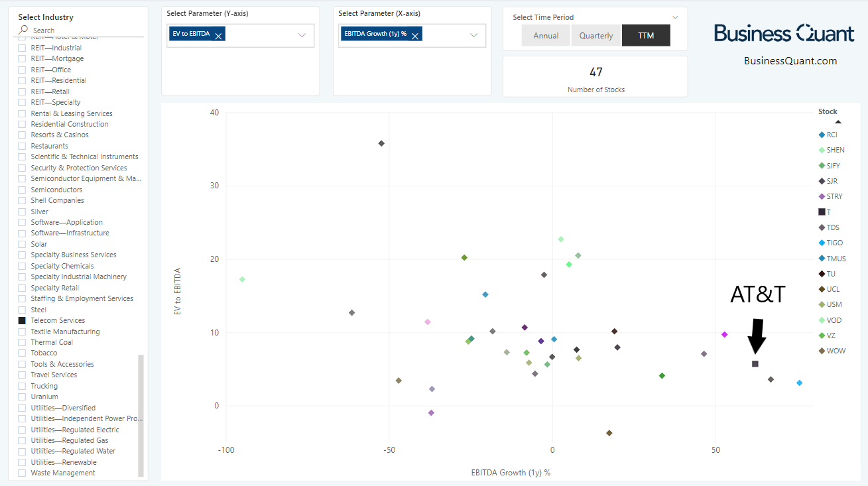Image resolution: width=868 pixels, height=486 pixels.
Task: Select the Quarterly time period tab
Action: tap(596, 36)
